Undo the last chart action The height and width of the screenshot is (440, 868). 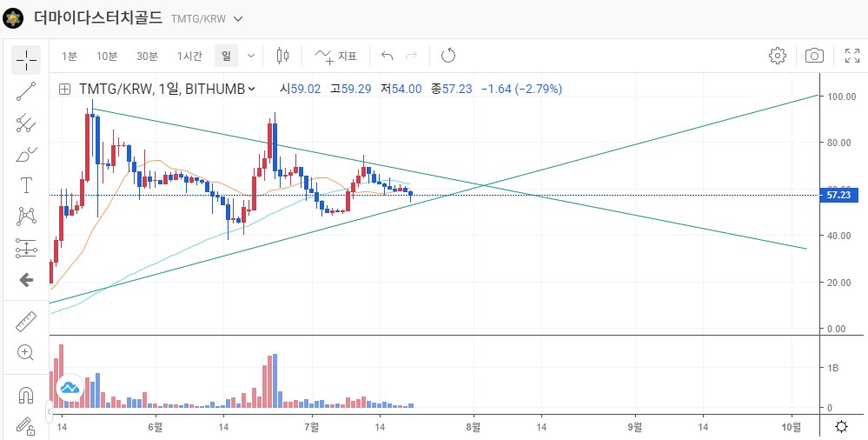pyautogui.click(x=387, y=56)
